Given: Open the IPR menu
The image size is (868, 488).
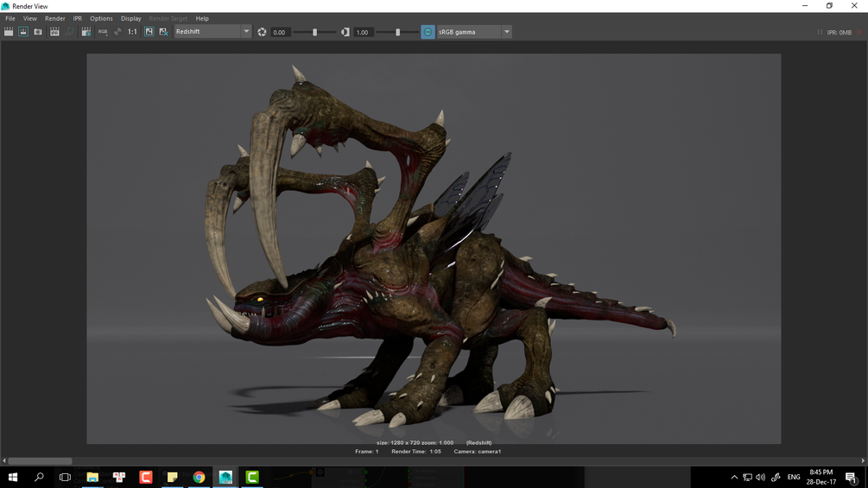Looking at the screenshot, I should coord(78,18).
